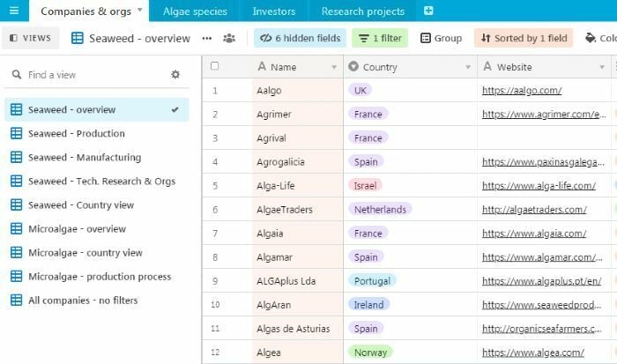Click the grid icon beside Seaweed - Production

[16, 134]
